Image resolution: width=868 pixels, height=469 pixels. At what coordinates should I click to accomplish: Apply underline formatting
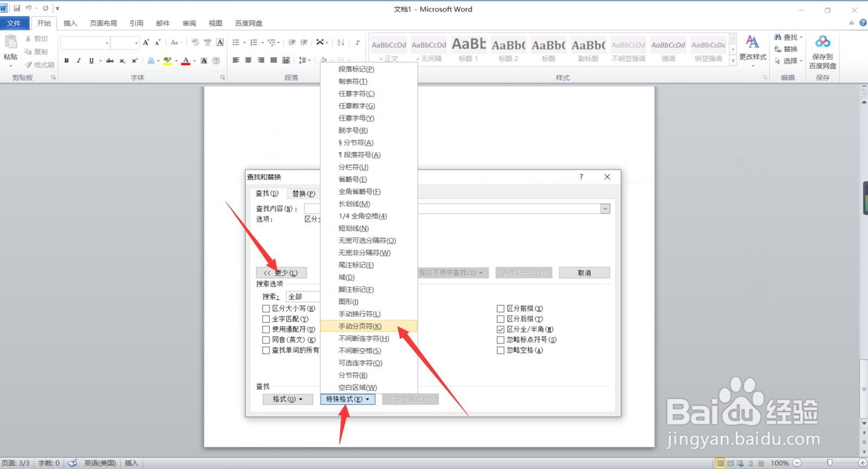pos(91,61)
